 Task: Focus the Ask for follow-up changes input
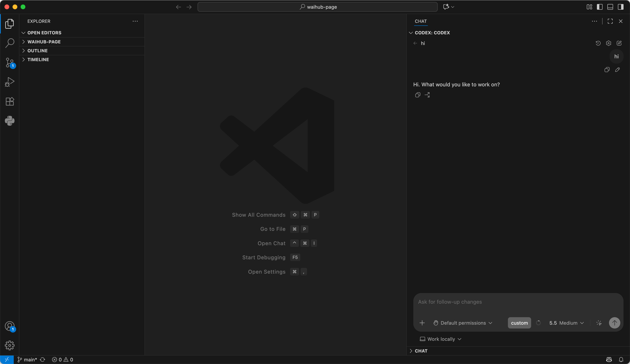518,302
